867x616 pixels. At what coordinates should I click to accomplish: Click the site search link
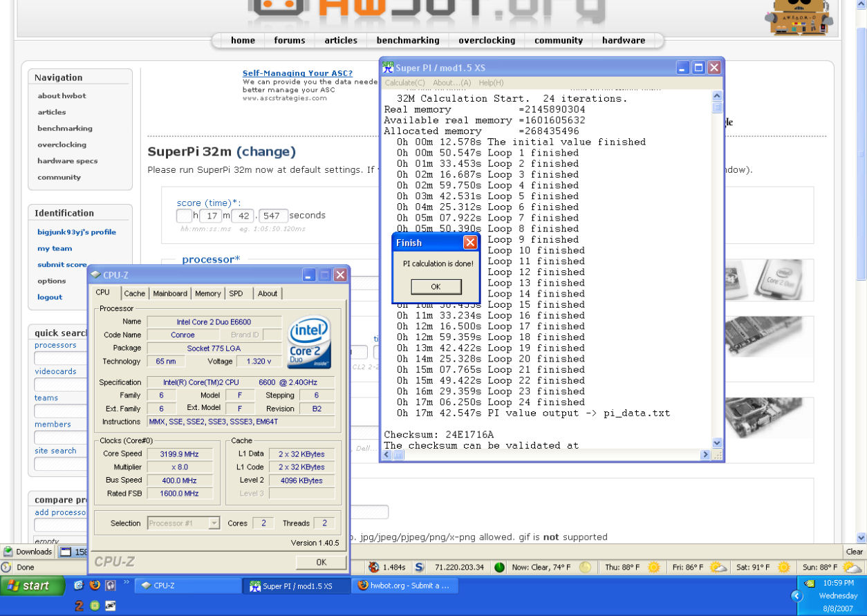click(x=55, y=451)
